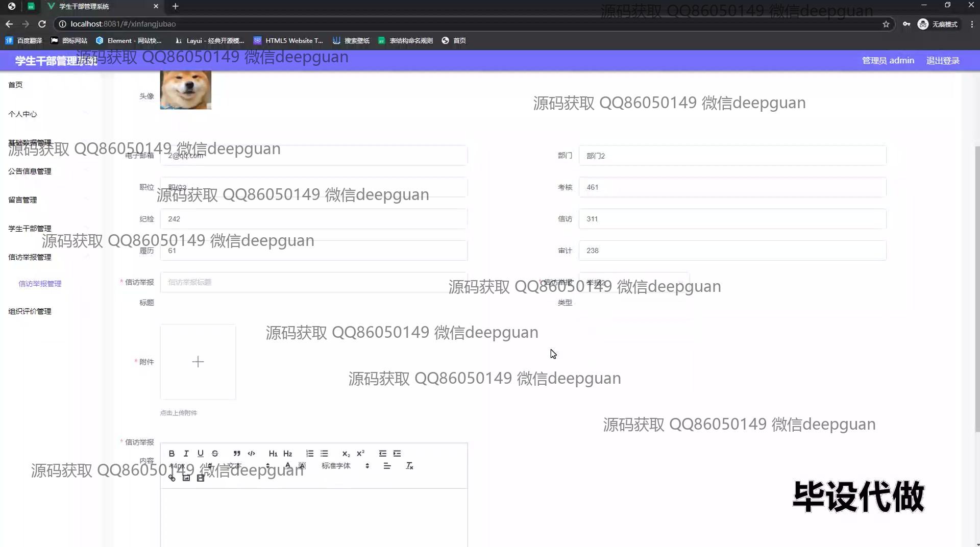Open the Layui bookmark

[x=209, y=40]
